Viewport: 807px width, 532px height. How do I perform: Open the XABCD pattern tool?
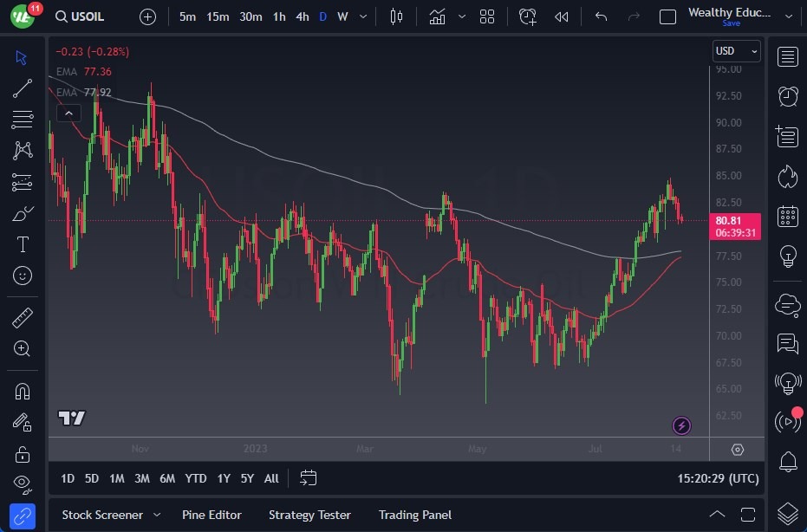pos(22,150)
